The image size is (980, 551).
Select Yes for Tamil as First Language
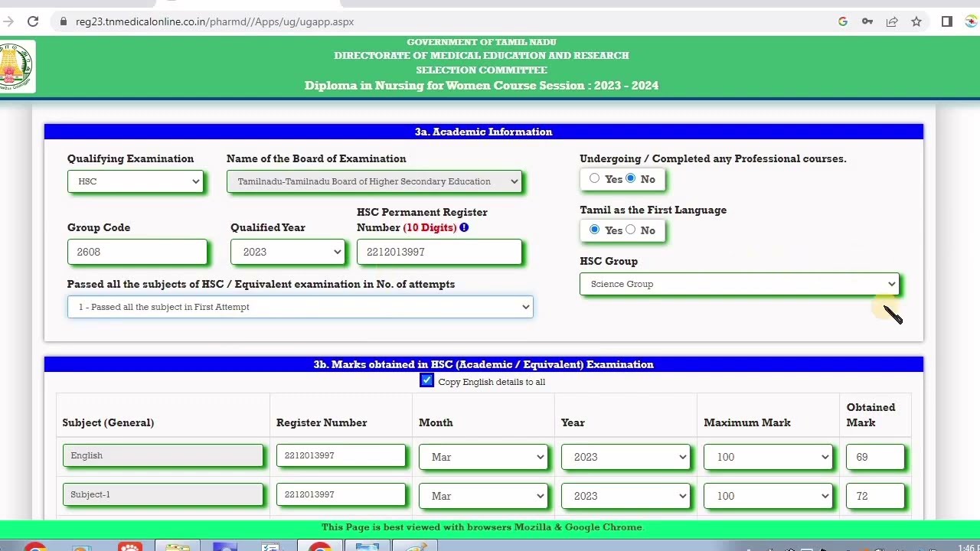(x=595, y=230)
